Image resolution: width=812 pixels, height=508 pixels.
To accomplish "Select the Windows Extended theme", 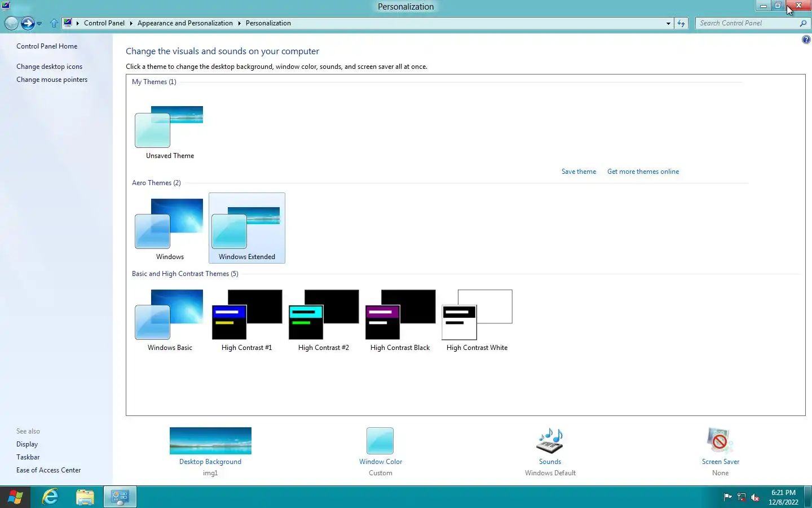I will 247,228.
